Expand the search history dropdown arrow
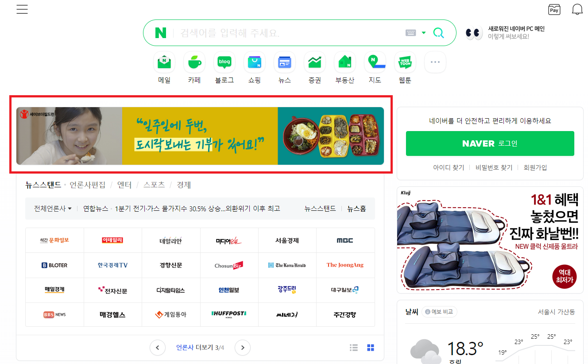The height and width of the screenshot is (364, 588). tap(424, 33)
